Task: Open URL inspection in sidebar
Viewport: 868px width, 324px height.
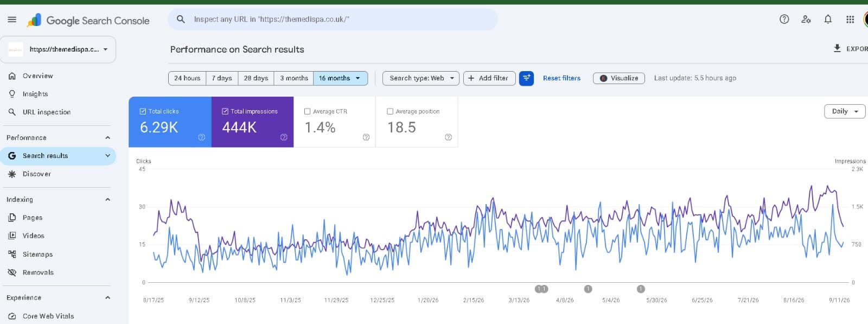Action: pyautogui.click(x=47, y=112)
